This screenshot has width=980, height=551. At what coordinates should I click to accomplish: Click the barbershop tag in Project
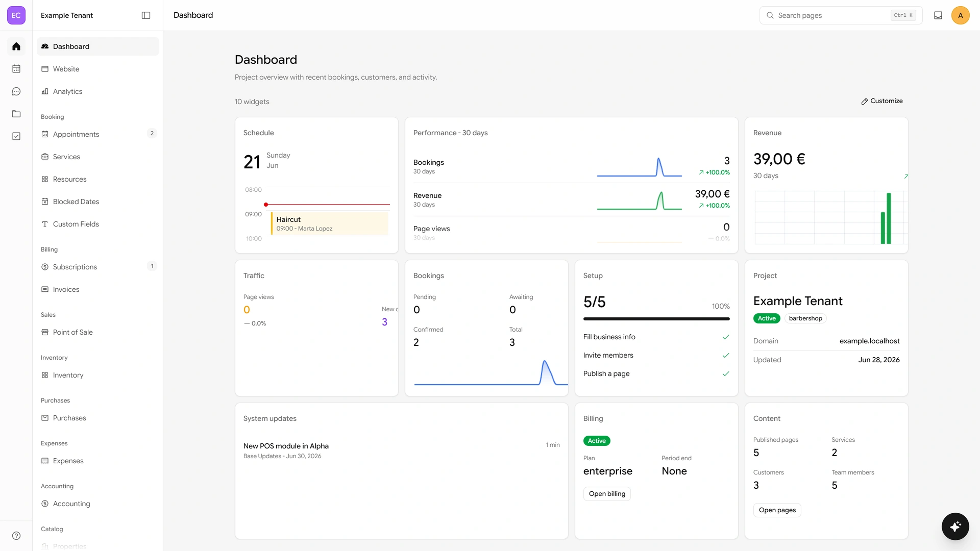(805, 318)
